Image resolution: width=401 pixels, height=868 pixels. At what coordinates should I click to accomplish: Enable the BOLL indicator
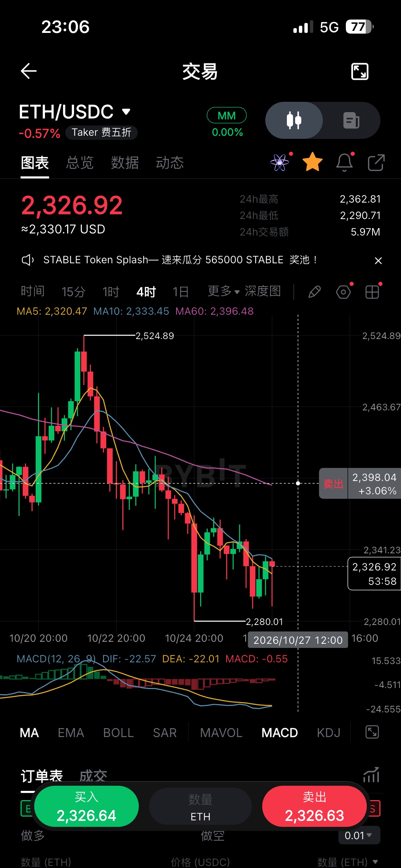(x=119, y=733)
